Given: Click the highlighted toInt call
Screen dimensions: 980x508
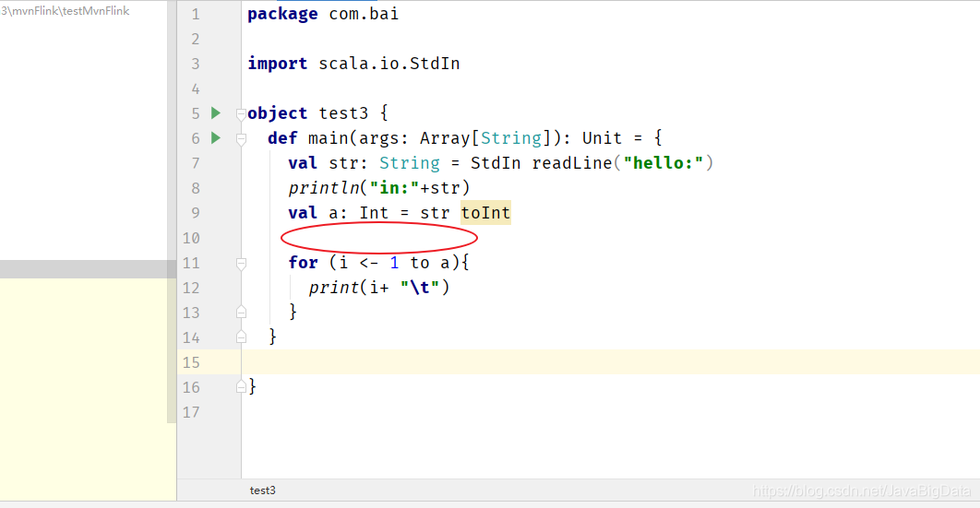Looking at the screenshot, I should point(485,213).
